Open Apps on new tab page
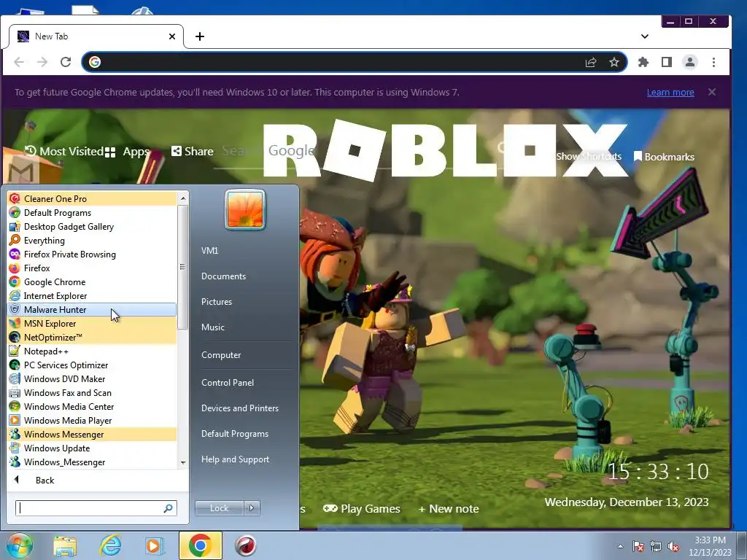747x560 pixels. click(x=127, y=152)
